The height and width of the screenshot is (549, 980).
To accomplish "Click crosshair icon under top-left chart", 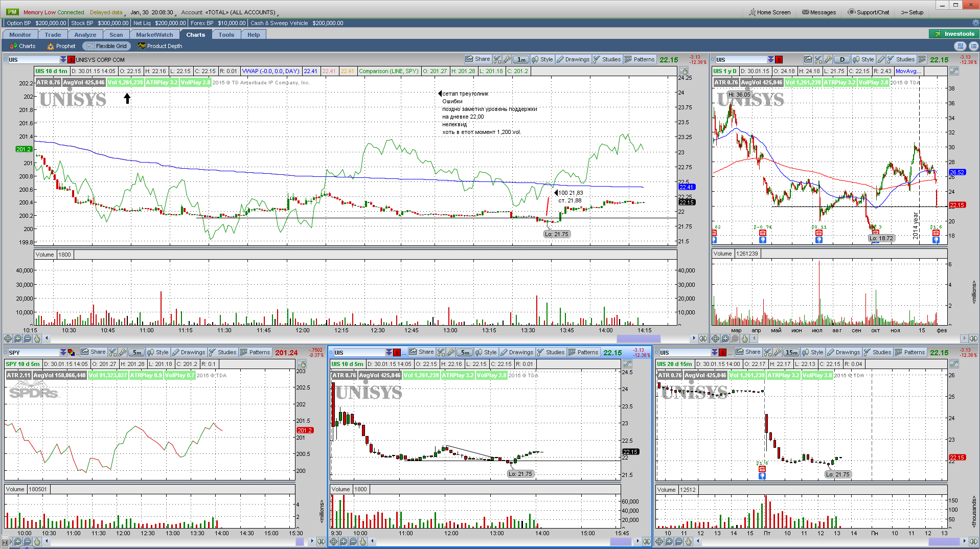I will [x=8, y=338].
